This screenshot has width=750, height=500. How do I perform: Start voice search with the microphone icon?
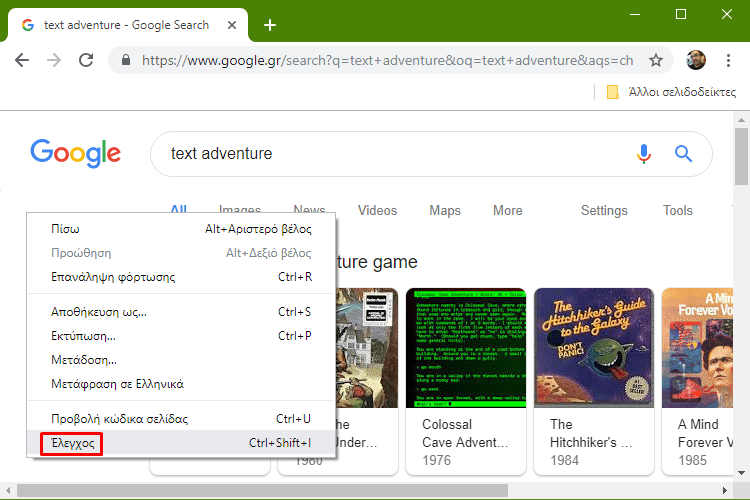point(644,154)
